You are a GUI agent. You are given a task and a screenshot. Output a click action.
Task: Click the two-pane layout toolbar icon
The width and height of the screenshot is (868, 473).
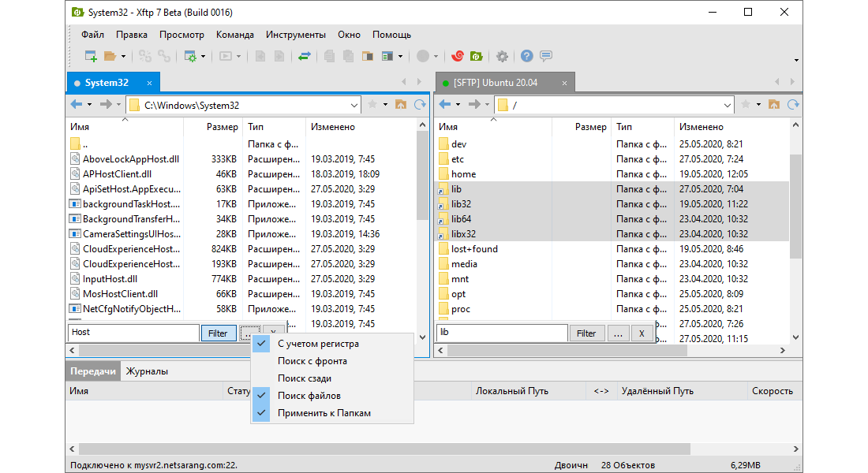tap(368, 56)
